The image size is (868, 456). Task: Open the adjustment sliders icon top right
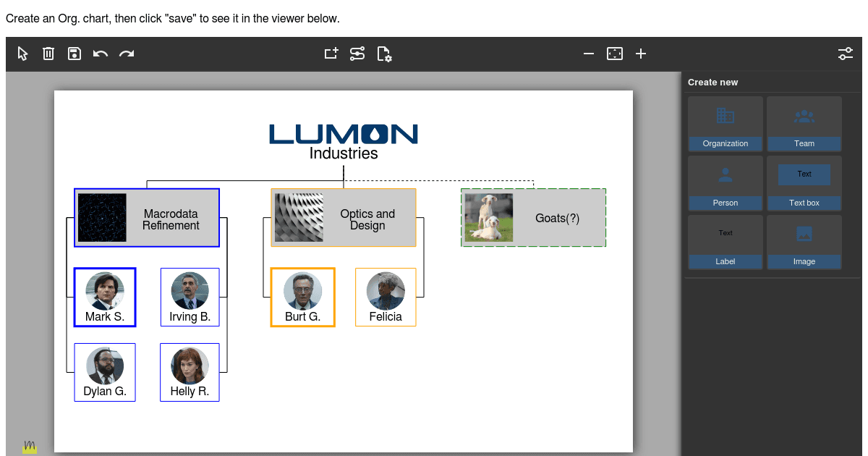point(845,54)
